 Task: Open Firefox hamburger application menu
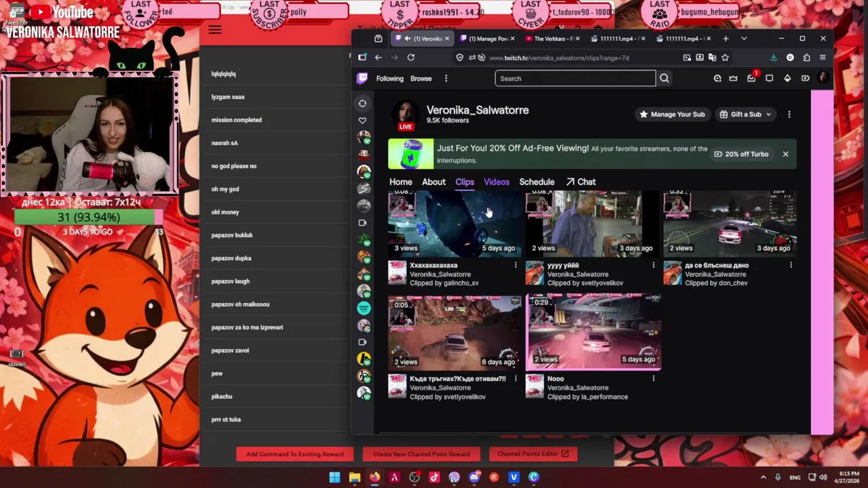click(823, 58)
